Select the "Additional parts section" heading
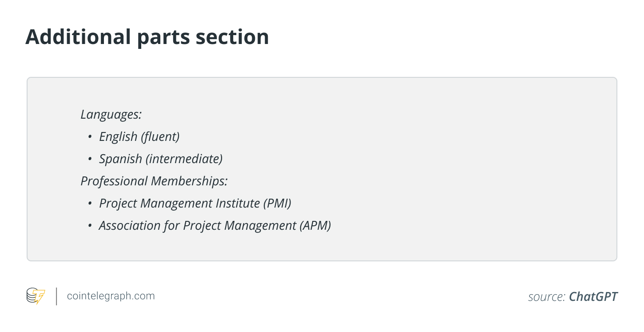 tap(147, 37)
